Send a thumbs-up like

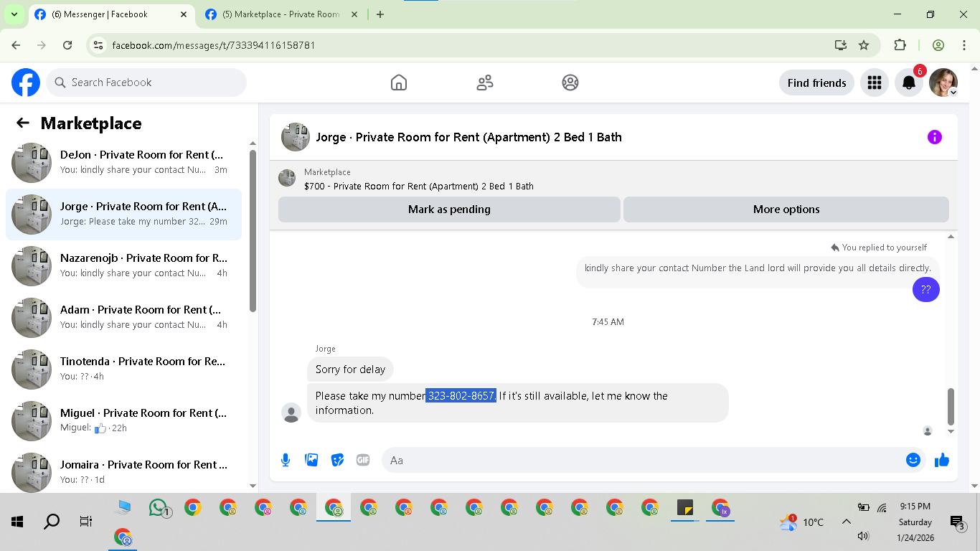(942, 460)
